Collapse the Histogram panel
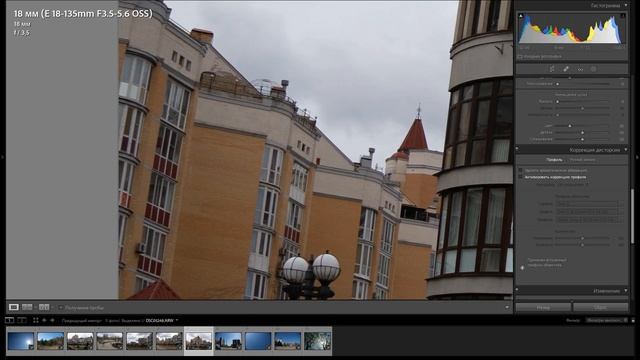The height and width of the screenshot is (360, 640). [x=626, y=6]
